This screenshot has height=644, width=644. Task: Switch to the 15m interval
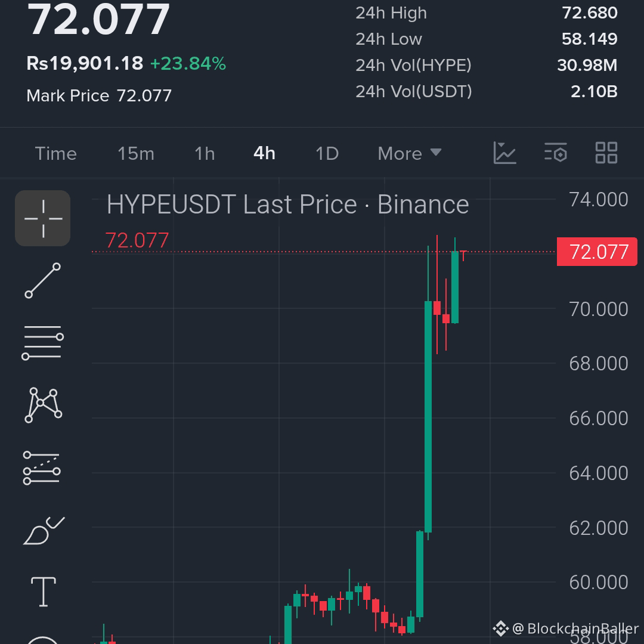tap(136, 154)
